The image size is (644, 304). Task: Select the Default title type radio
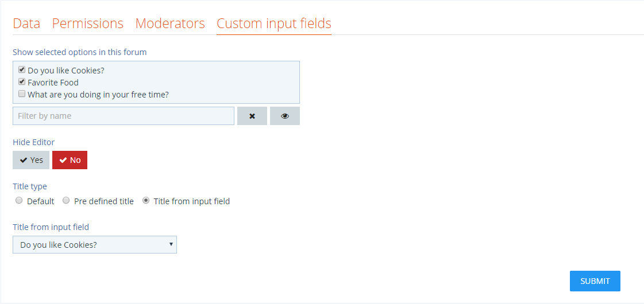click(19, 201)
